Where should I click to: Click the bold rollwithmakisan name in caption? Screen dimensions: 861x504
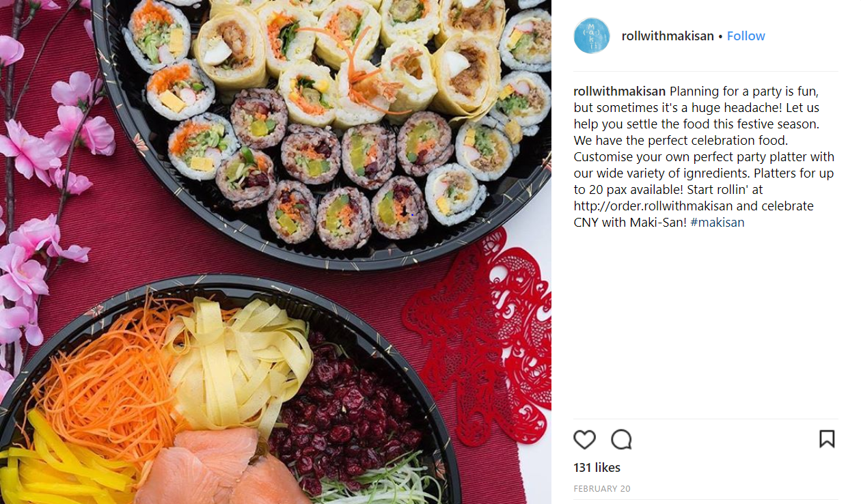[620, 92]
